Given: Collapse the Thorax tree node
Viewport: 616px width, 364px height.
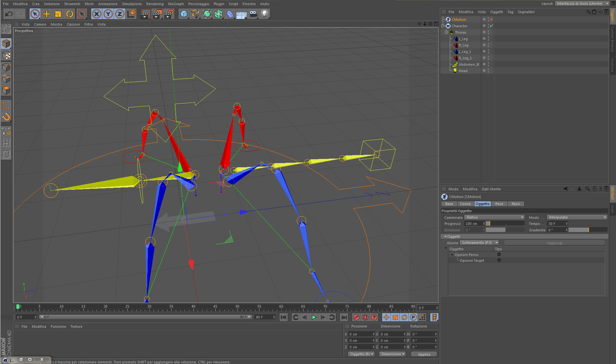Looking at the screenshot, I should pyautogui.click(x=446, y=32).
